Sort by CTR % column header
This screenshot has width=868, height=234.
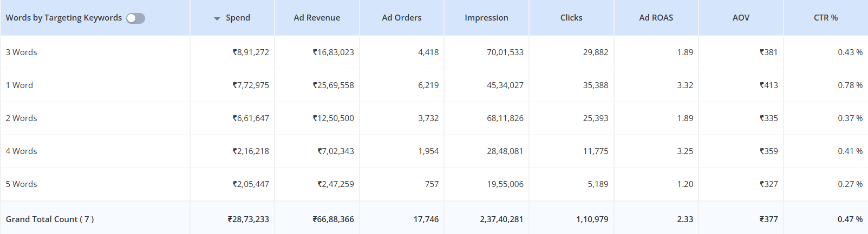tap(825, 18)
